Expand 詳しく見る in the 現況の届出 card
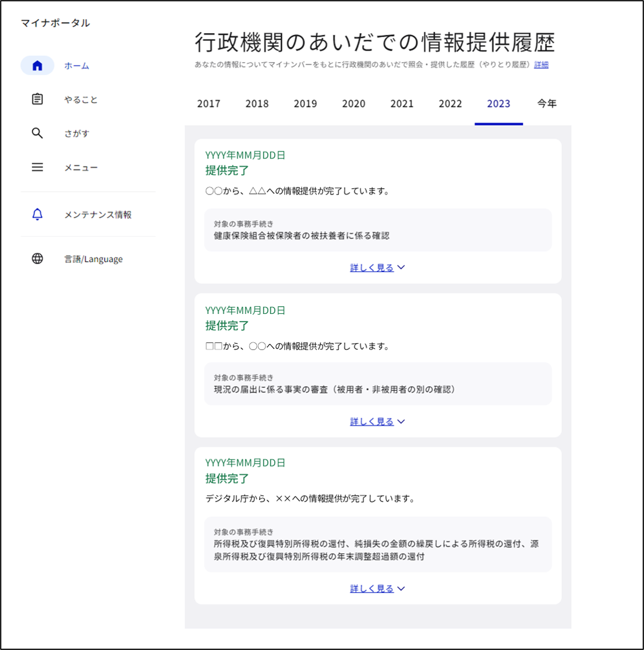Viewport: 644px width, 650px height. click(377, 422)
